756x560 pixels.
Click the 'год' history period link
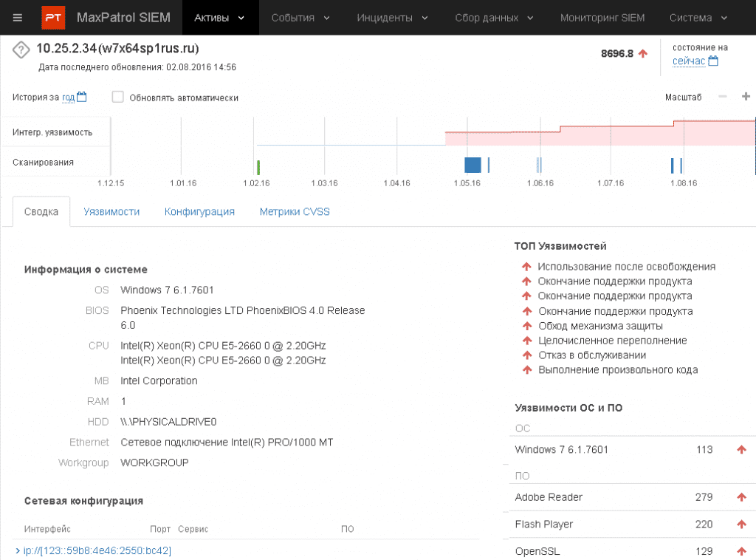(x=69, y=98)
